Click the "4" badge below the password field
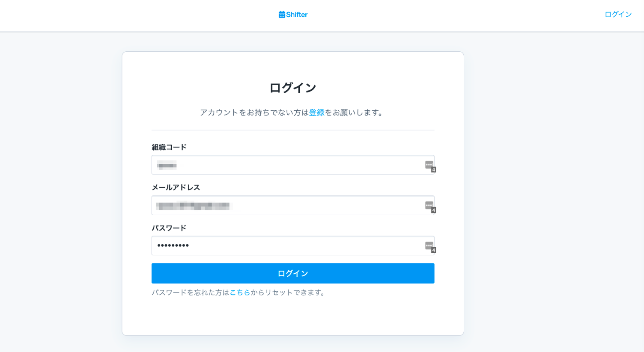This screenshot has width=644, height=352. [433, 250]
